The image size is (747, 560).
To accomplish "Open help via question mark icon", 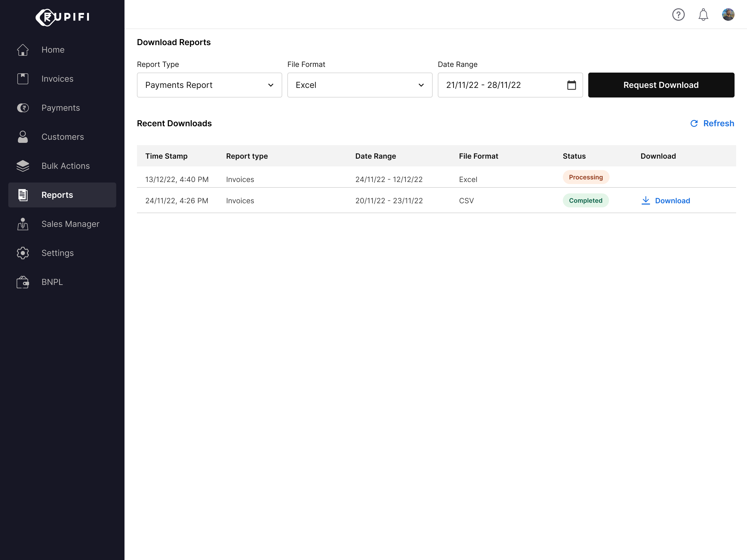I will 678,15.
